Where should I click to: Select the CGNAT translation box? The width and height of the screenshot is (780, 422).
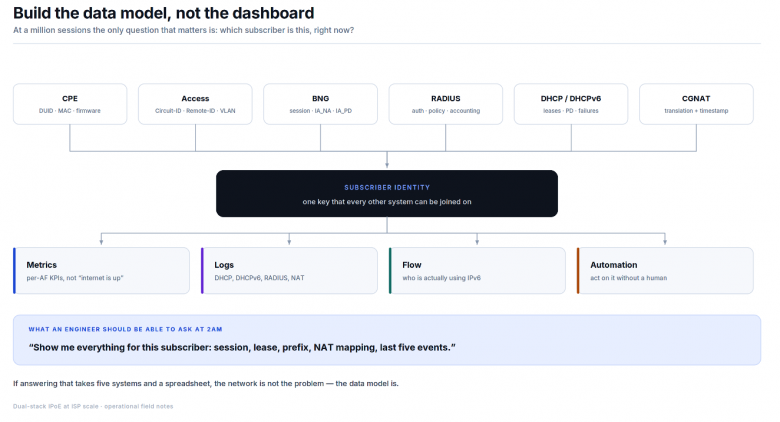696,104
